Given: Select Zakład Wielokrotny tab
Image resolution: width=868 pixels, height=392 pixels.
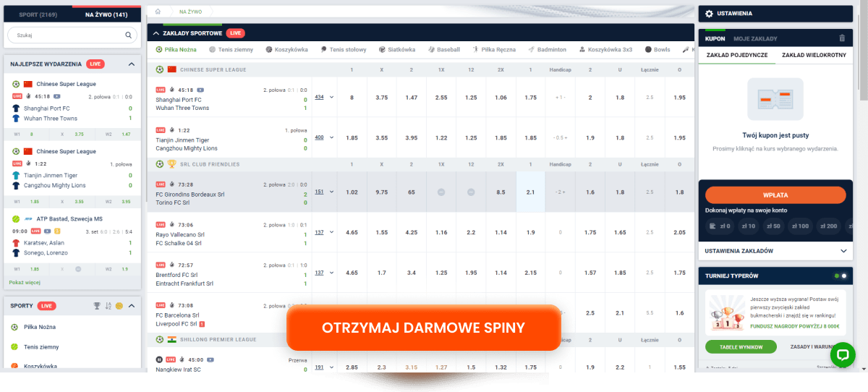Looking at the screenshot, I should [814, 55].
